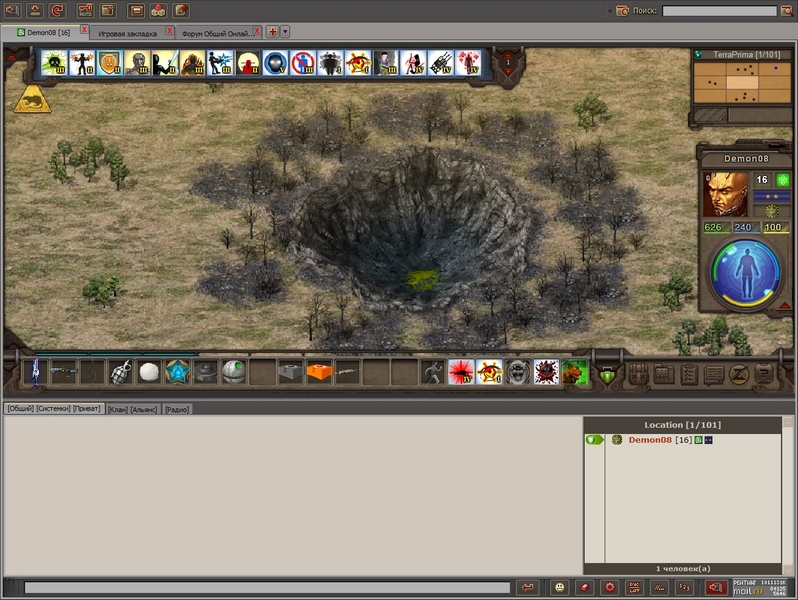Select the green skull poison perk icon
798x600 pixels.
tap(54, 63)
